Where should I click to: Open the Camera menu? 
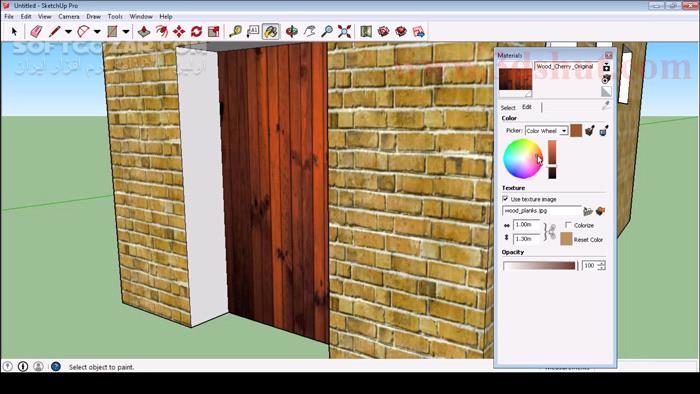(69, 17)
